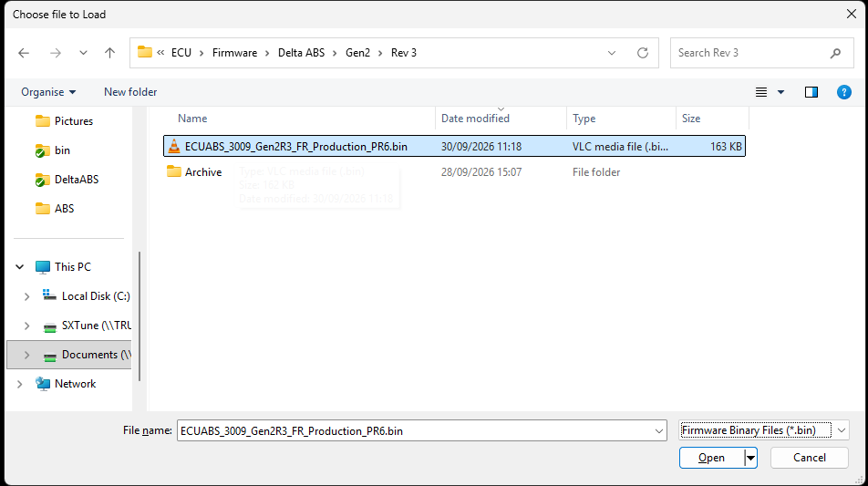The height and width of the screenshot is (486, 868).
Task: Open the help icon
Action: coord(843,92)
